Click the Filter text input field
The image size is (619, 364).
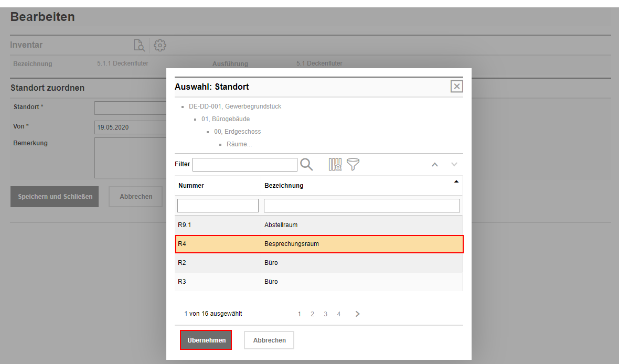click(x=244, y=165)
